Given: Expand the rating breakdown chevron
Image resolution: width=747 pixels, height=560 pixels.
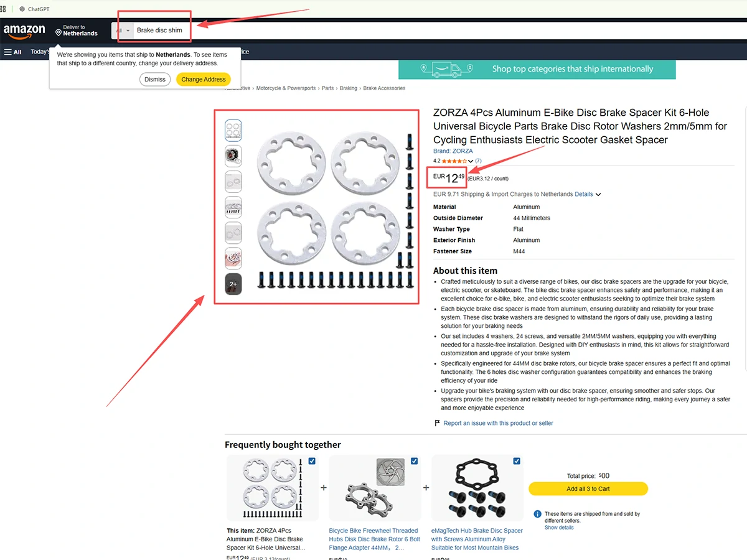Looking at the screenshot, I should pos(471,161).
